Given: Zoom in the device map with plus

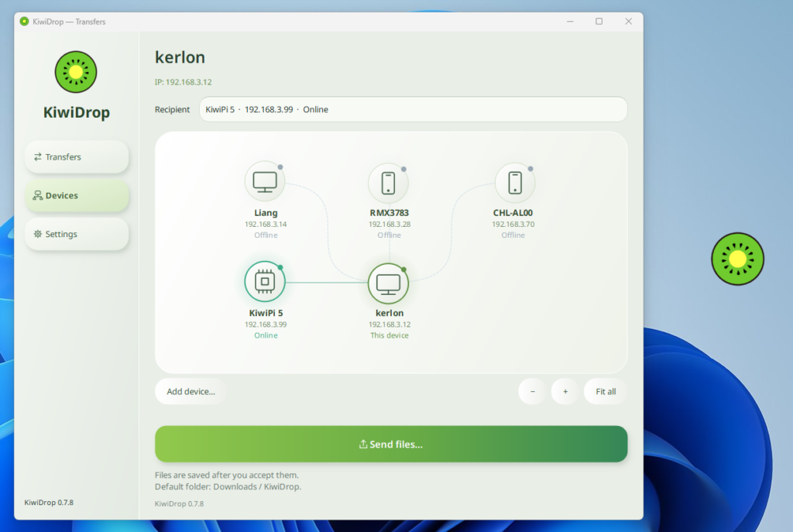Looking at the screenshot, I should click(565, 391).
